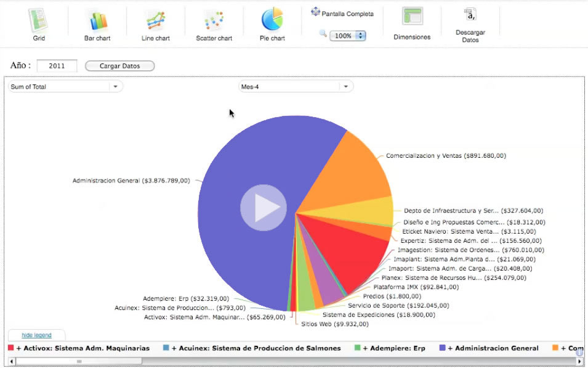The image size is (588, 368).
Task: Switch to the Grid view icon
Action: click(x=38, y=20)
